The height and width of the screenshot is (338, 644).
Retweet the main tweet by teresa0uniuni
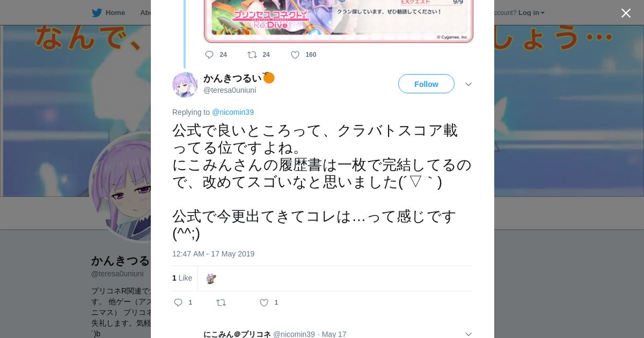pyautogui.click(x=221, y=303)
